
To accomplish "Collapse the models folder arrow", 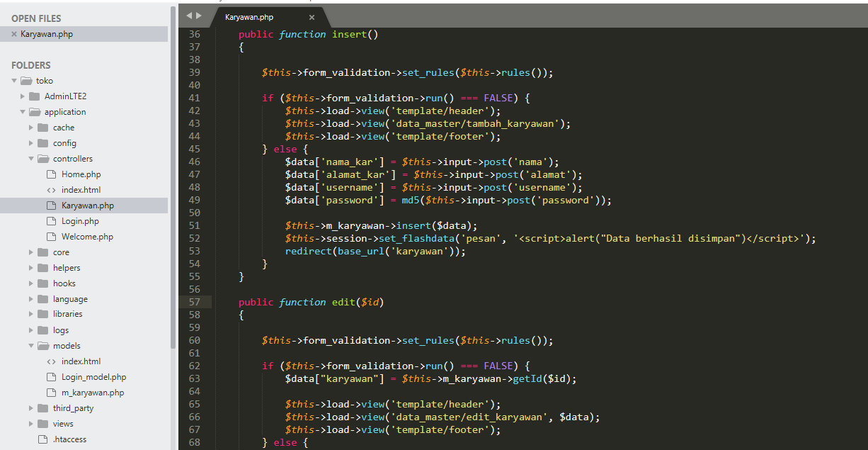I will tap(31, 346).
